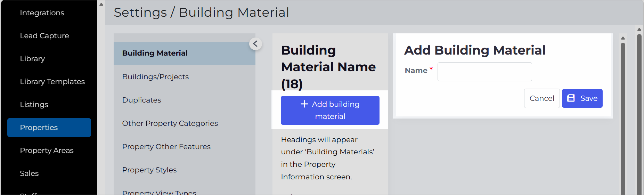Click the Settings / Building Material page heading
The width and height of the screenshot is (644, 195).
click(x=202, y=13)
